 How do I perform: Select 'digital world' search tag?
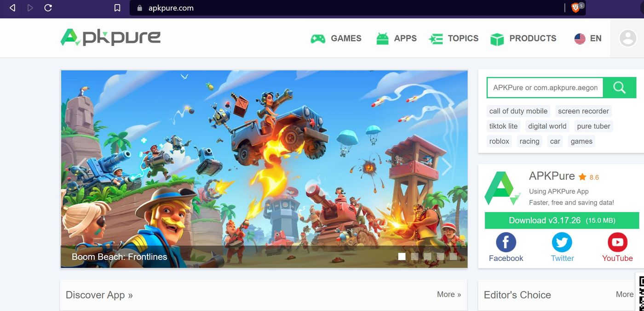point(547,126)
